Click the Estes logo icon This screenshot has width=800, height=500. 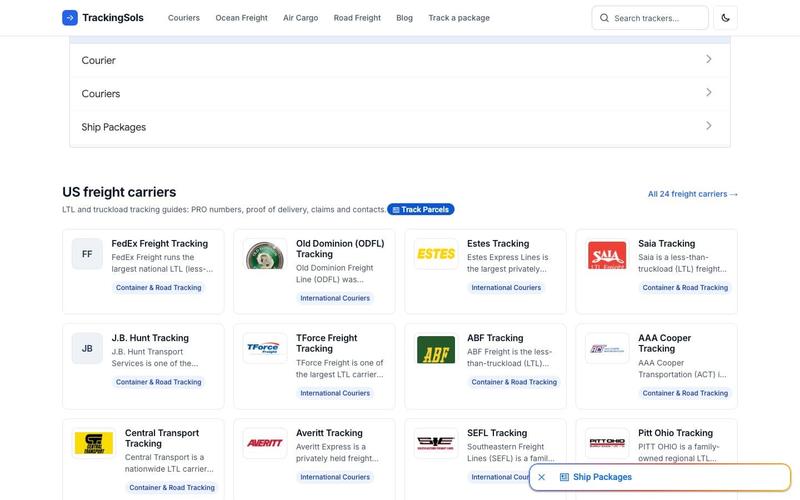click(x=436, y=254)
